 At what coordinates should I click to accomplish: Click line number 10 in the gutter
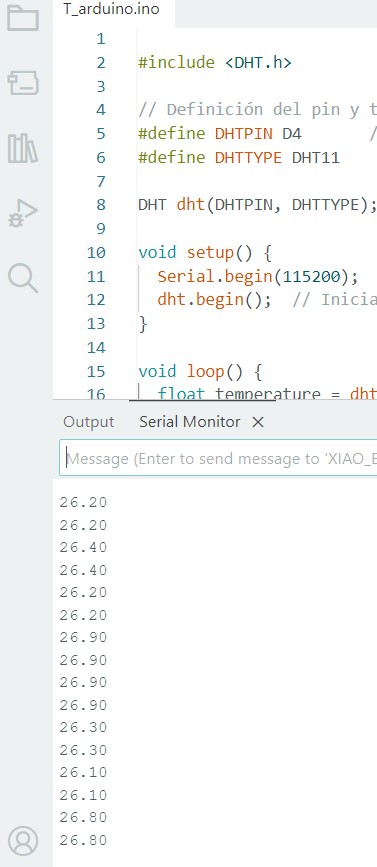pos(96,253)
